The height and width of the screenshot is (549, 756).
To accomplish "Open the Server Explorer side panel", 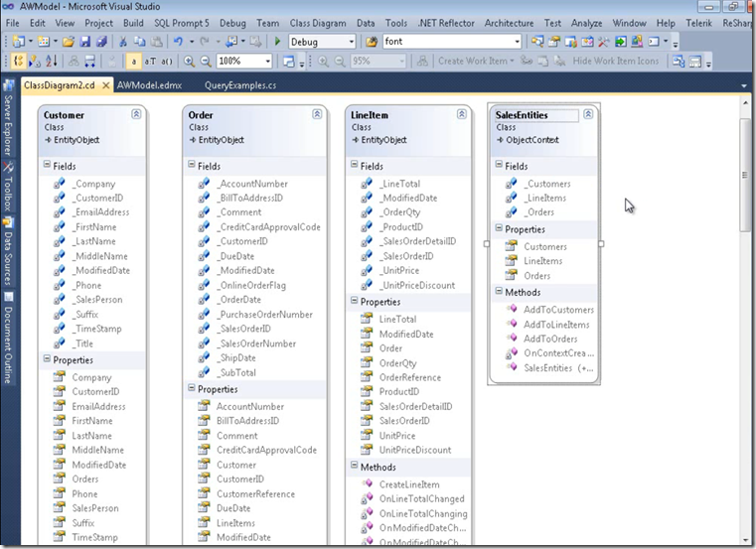I will click(x=8, y=118).
